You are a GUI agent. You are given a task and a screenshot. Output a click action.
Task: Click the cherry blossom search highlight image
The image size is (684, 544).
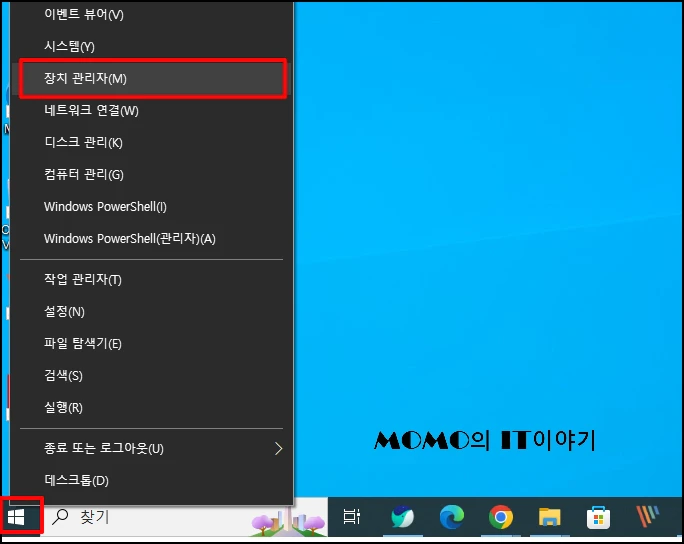click(288, 521)
